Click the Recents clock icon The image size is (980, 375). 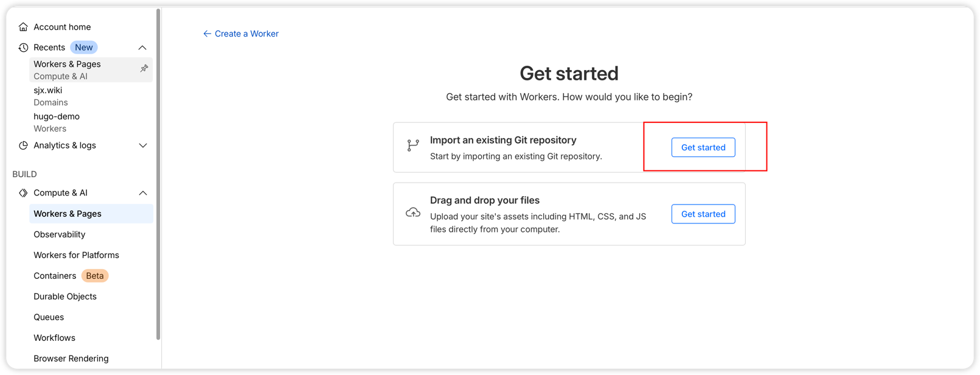(x=23, y=47)
